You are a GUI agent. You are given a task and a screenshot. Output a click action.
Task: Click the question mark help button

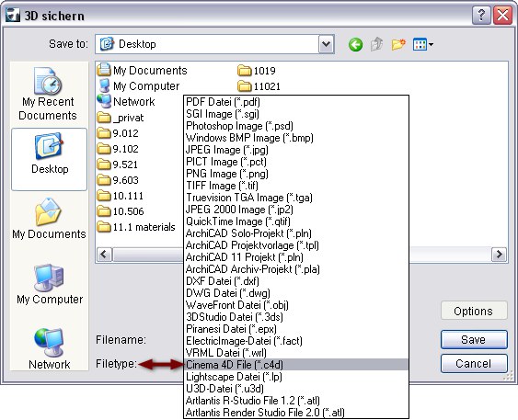481,16
